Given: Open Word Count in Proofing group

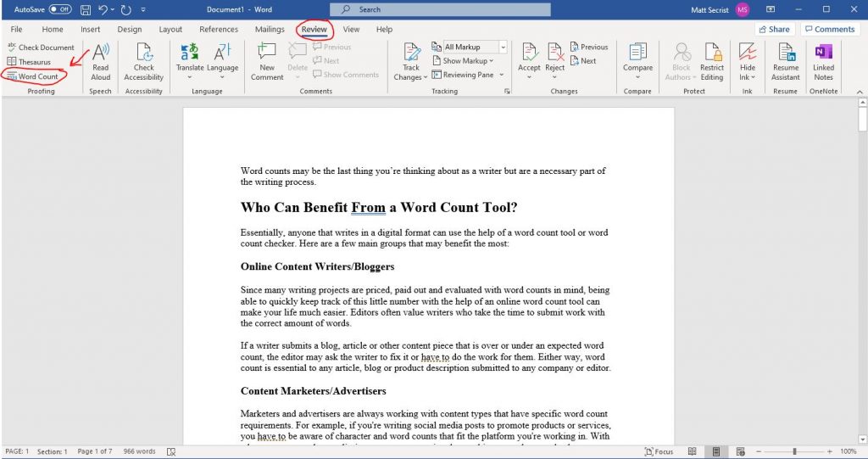Looking at the screenshot, I should 33,76.
